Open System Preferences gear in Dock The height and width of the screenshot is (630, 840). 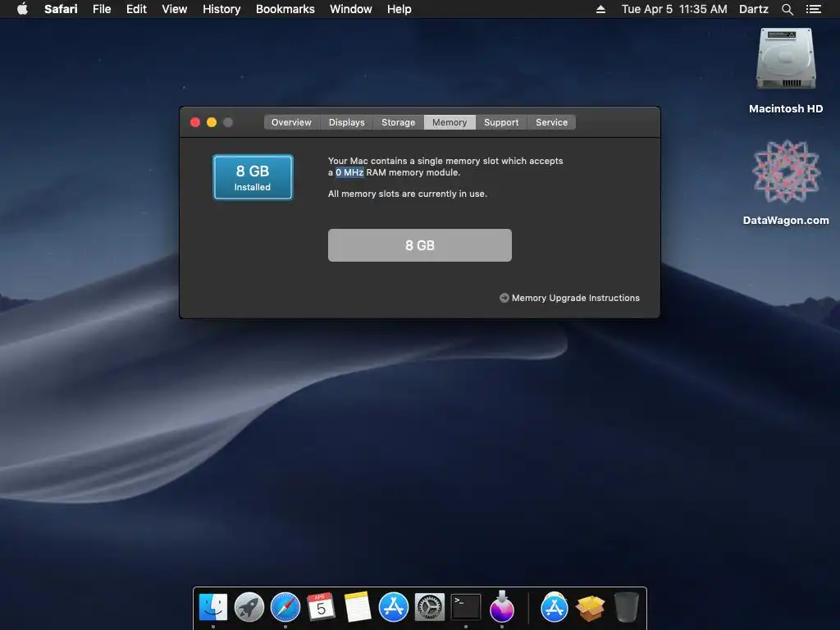pyautogui.click(x=430, y=608)
